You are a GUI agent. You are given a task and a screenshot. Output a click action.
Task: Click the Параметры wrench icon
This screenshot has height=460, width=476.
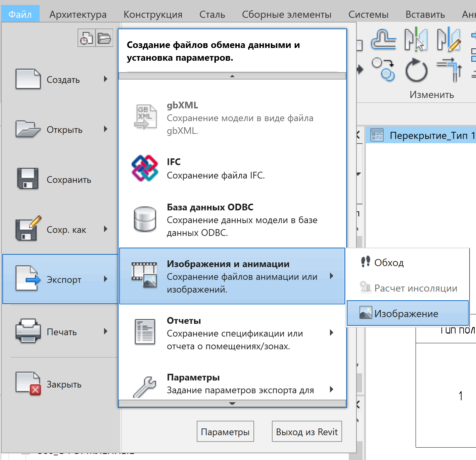click(145, 387)
